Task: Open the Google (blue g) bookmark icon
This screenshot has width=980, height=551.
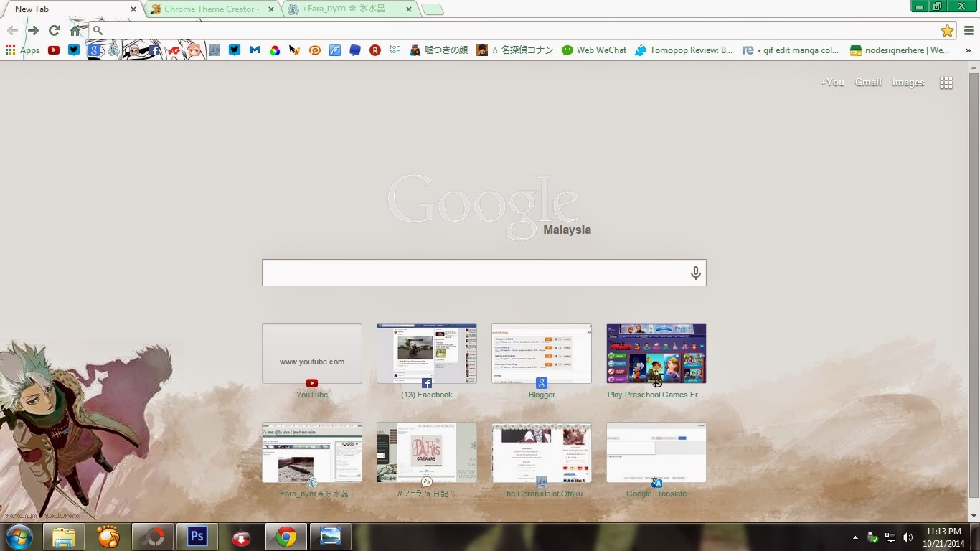Action: pyautogui.click(x=94, y=50)
